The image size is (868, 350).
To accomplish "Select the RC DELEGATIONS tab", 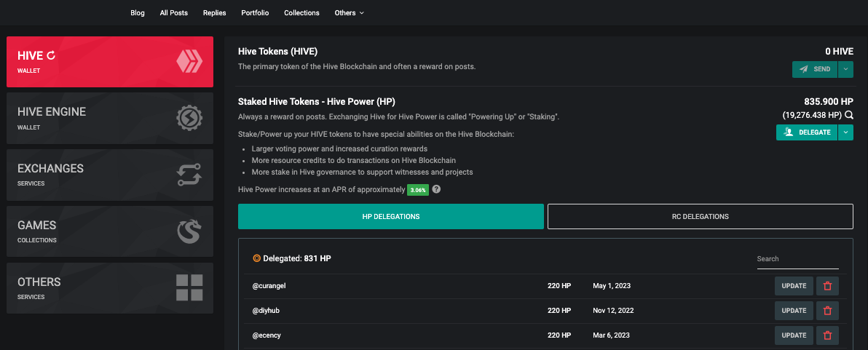I will [701, 216].
